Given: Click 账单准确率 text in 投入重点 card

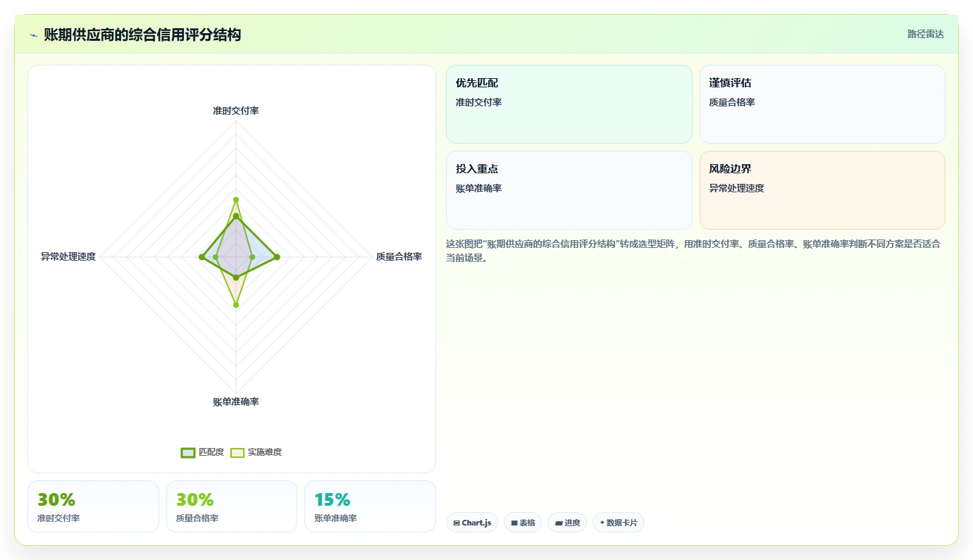Looking at the screenshot, I should coord(479,188).
